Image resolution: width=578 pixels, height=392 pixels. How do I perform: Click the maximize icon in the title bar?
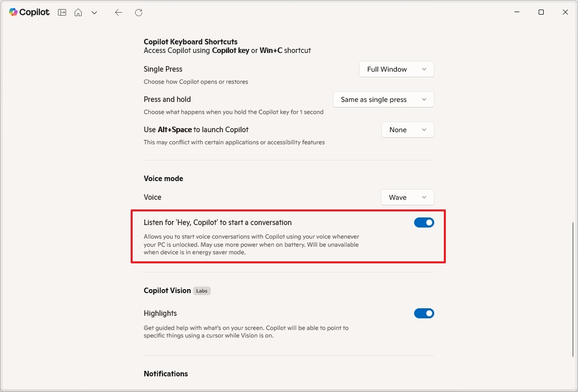tap(541, 12)
